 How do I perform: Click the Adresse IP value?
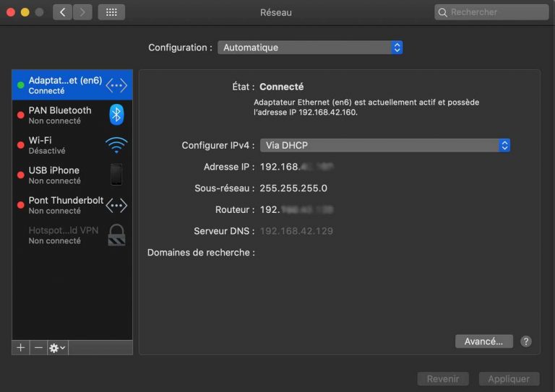pyautogui.click(x=296, y=167)
